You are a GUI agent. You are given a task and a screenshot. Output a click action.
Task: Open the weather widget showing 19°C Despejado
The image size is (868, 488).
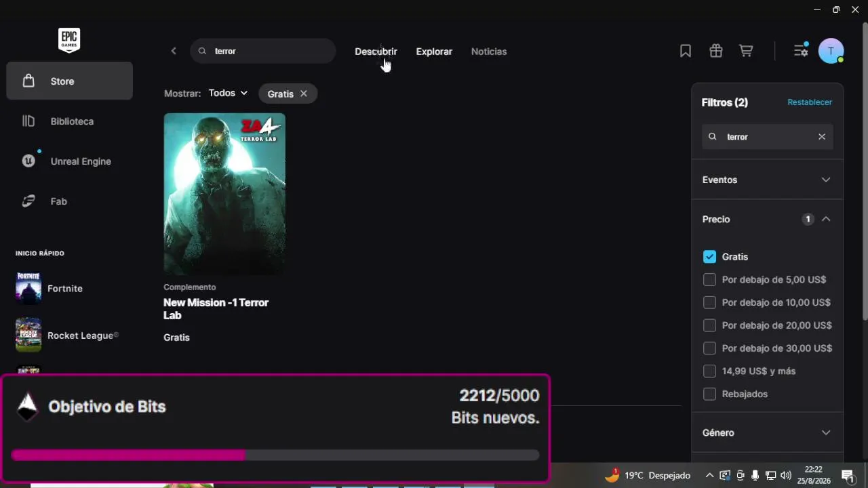(x=648, y=475)
